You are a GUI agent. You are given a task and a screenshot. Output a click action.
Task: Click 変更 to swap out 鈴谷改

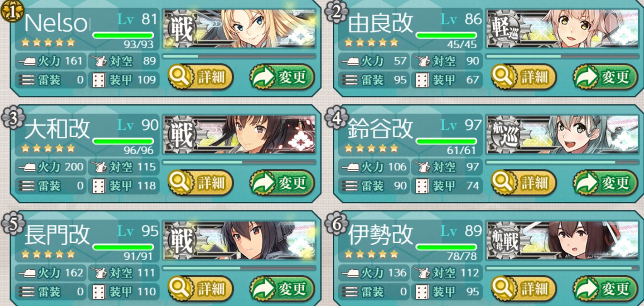(x=606, y=183)
